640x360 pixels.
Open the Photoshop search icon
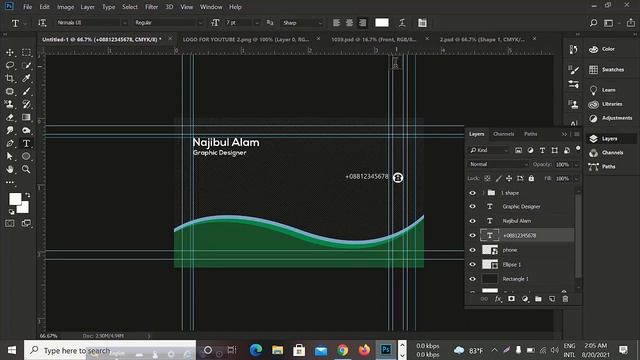[593, 23]
